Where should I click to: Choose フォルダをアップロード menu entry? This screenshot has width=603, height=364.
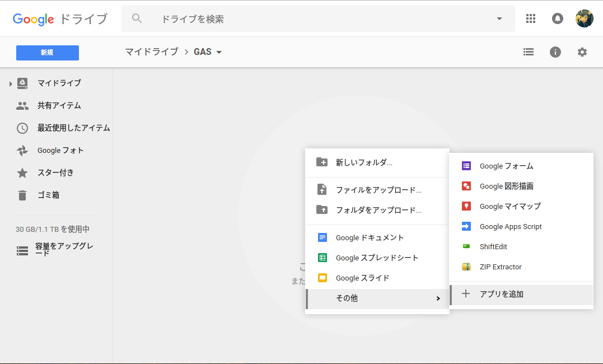(377, 210)
